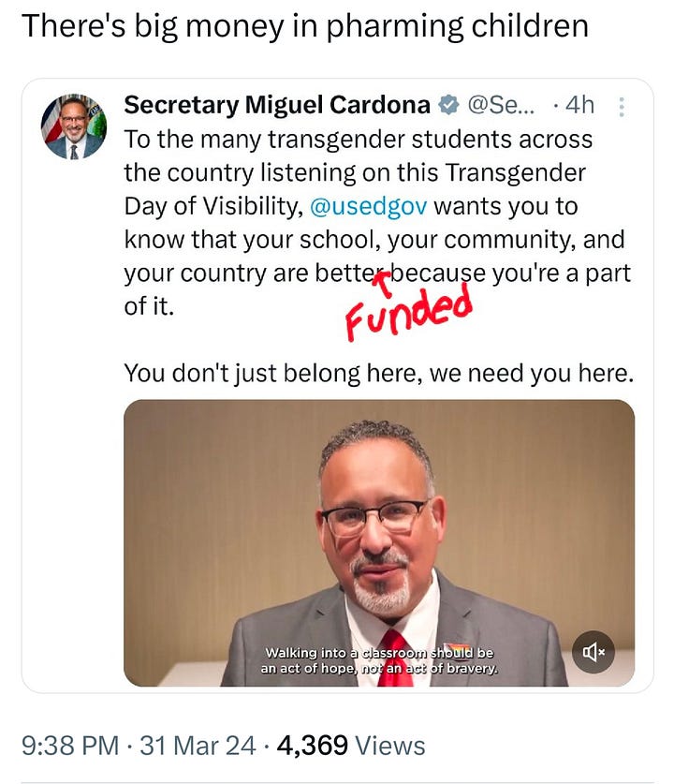Play the embedded video of Cardona speaking
Viewport: 674px width, 784px height.
pos(379,542)
